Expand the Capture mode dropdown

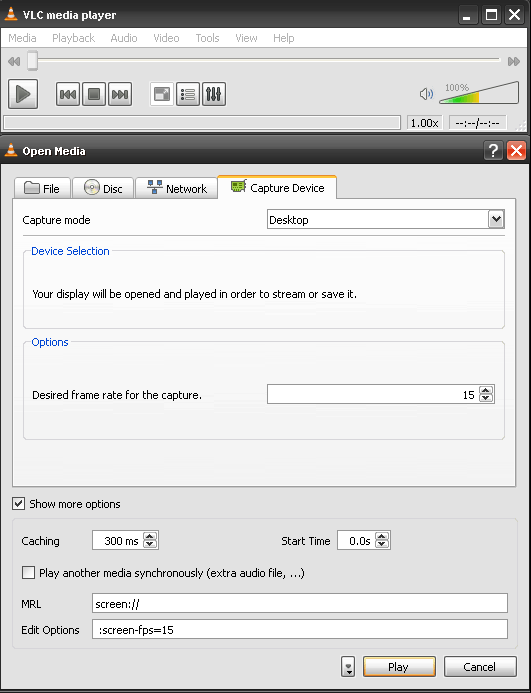coord(496,219)
